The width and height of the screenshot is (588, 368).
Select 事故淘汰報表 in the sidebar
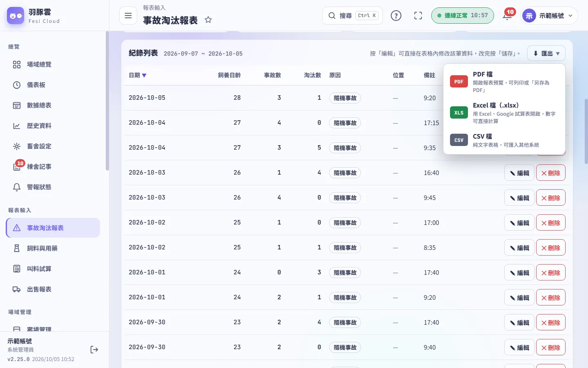[x=53, y=228]
